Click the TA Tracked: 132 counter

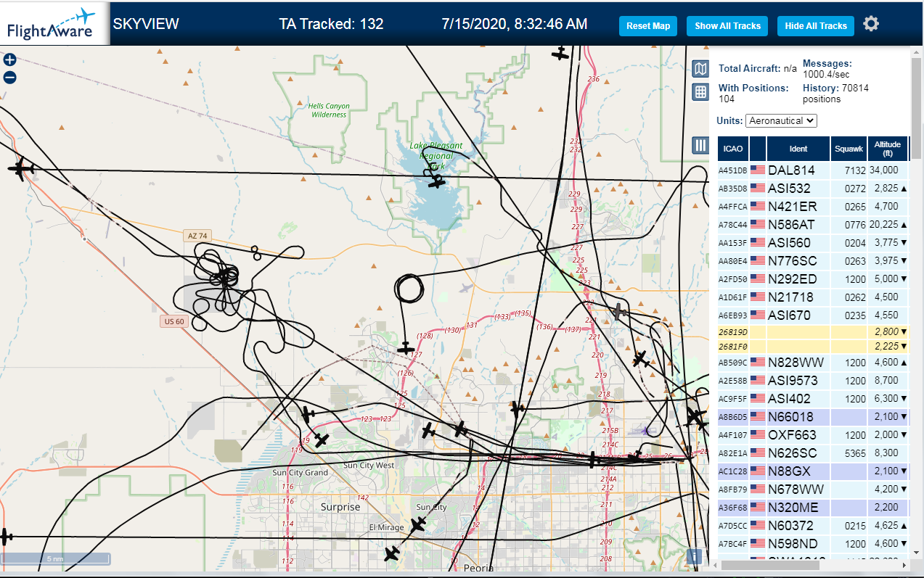coord(331,24)
